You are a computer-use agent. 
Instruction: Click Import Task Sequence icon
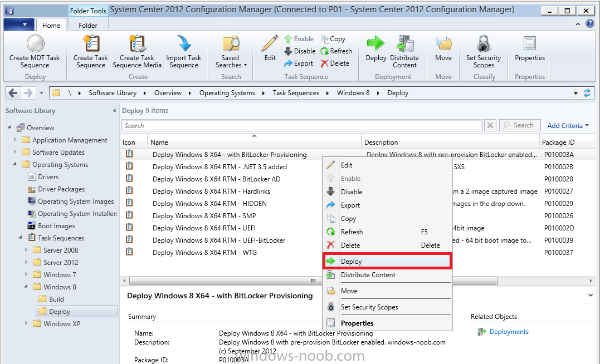[x=184, y=43]
